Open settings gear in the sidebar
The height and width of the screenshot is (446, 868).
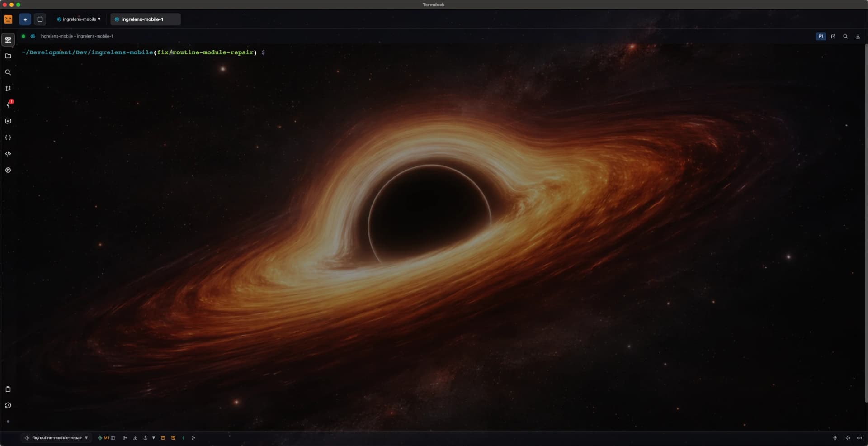pos(8,170)
